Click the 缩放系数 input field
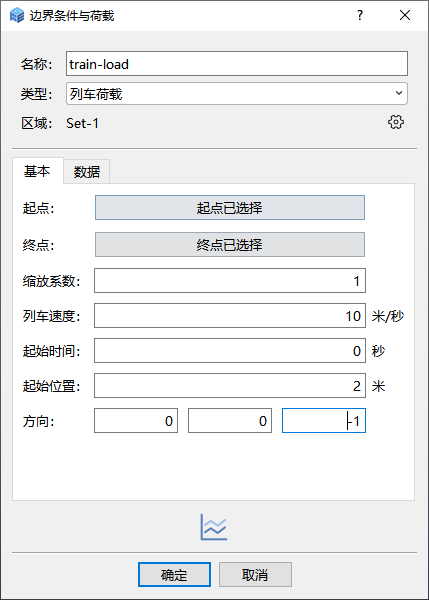 (230, 281)
